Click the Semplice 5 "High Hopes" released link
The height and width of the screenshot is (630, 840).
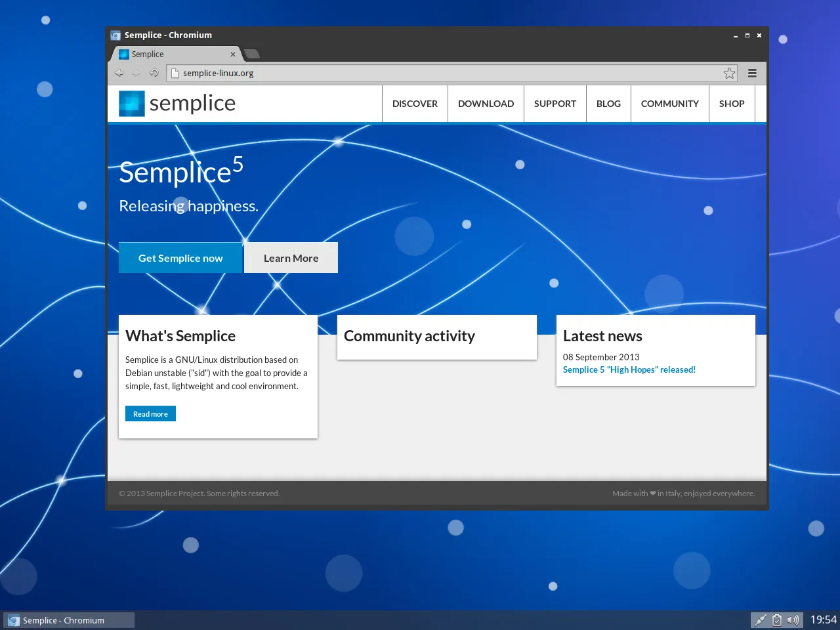click(x=629, y=369)
